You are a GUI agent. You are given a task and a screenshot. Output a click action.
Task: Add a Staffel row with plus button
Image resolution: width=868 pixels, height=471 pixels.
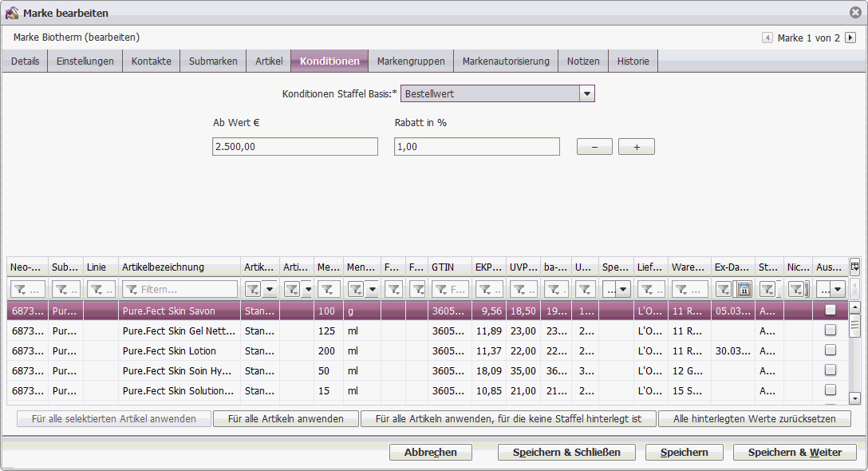tap(637, 147)
